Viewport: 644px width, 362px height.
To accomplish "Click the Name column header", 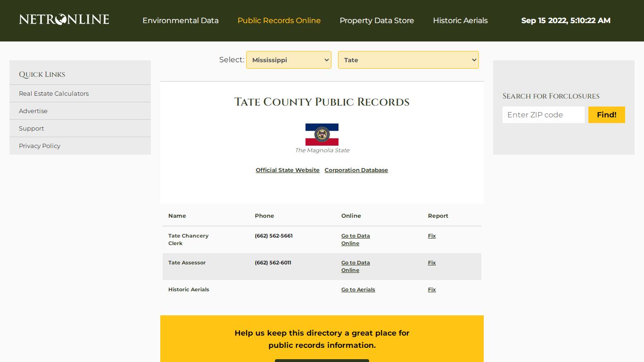I will point(177,216).
